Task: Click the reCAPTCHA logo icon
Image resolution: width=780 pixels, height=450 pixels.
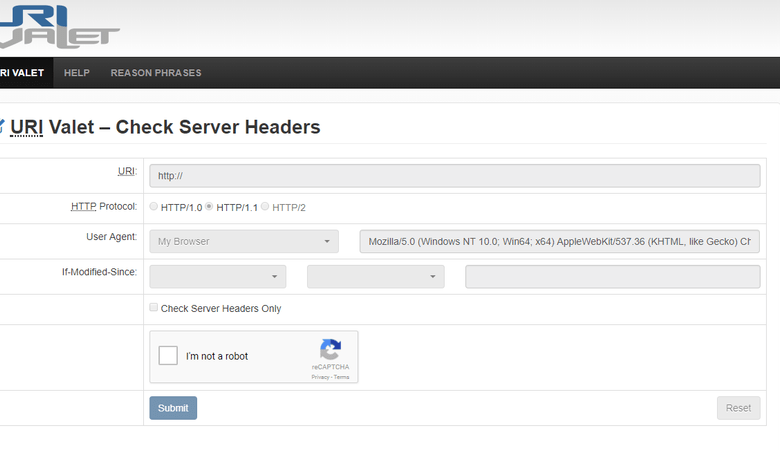Action: [x=330, y=349]
